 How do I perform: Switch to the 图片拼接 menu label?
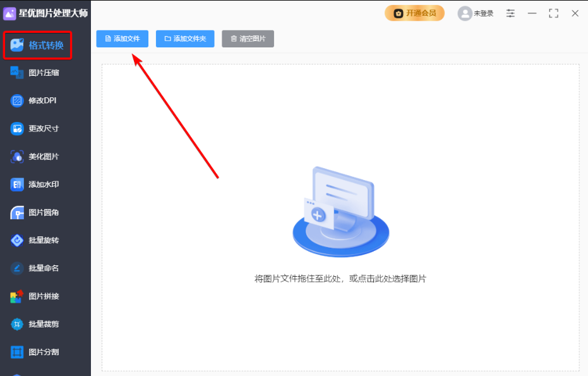pos(44,296)
